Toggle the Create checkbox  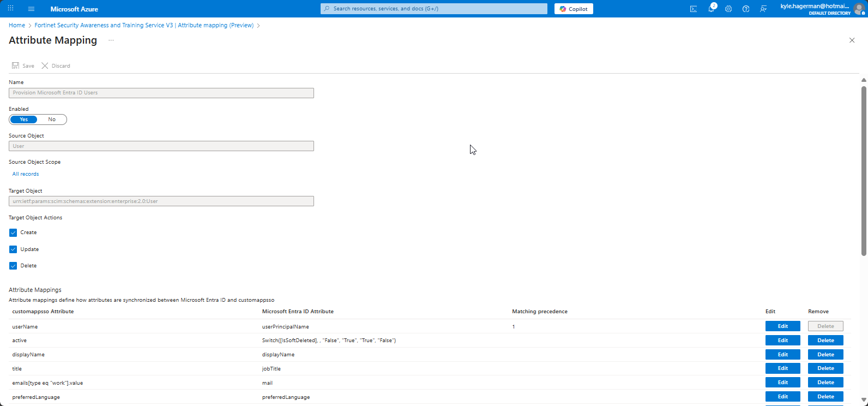click(13, 232)
